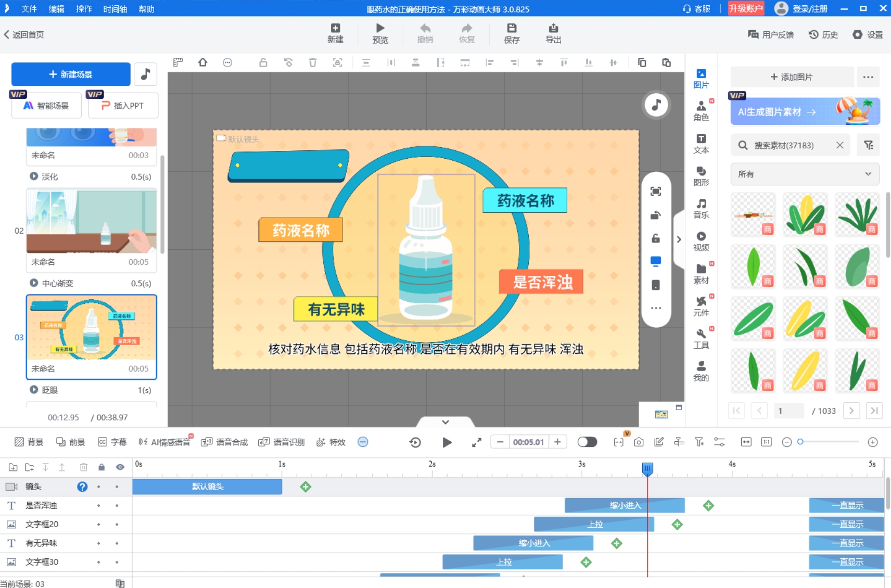This screenshot has width=891, height=588.
Task: Open the 时间轴 menu
Action: pos(115,9)
